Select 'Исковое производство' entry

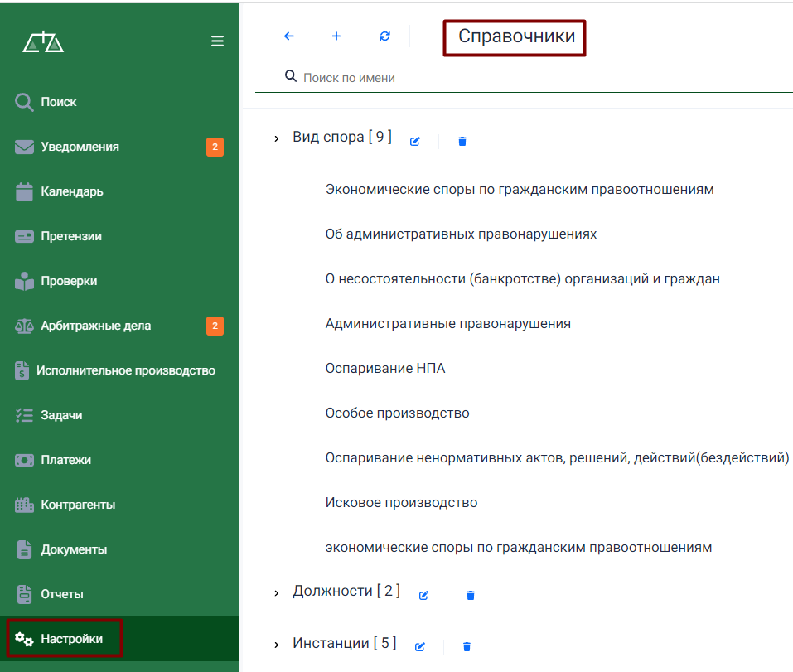(401, 502)
